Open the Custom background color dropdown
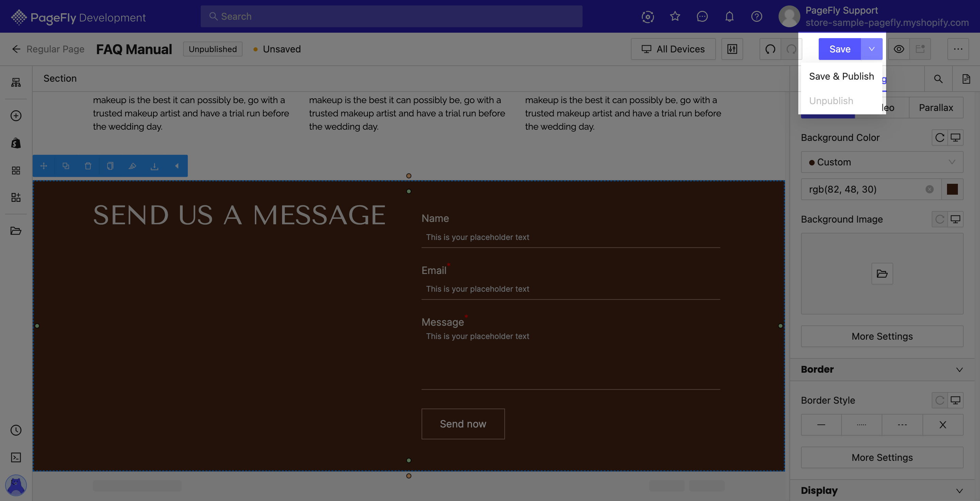 click(x=882, y=162)
